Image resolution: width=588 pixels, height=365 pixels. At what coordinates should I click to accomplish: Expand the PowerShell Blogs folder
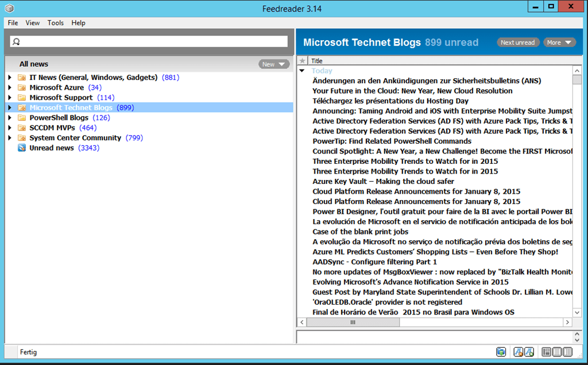pyautogui.click(x=10, y=118)
